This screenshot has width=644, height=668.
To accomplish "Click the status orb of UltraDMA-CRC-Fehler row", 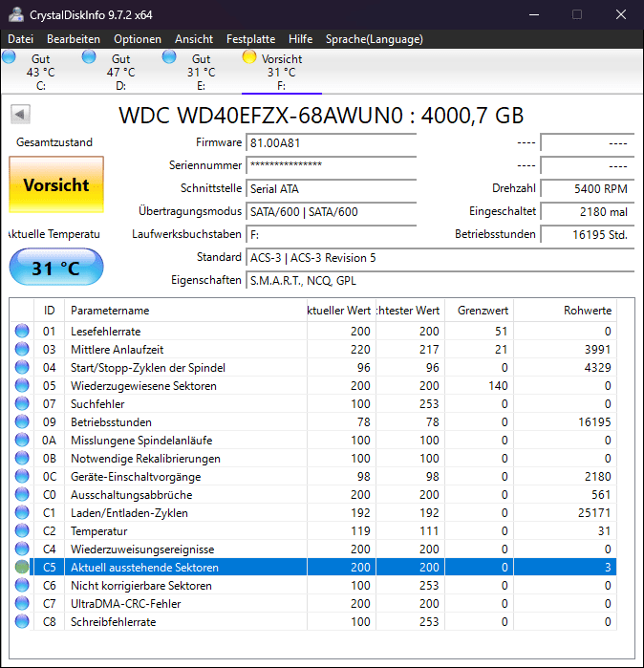I will (x=22, y=603).
